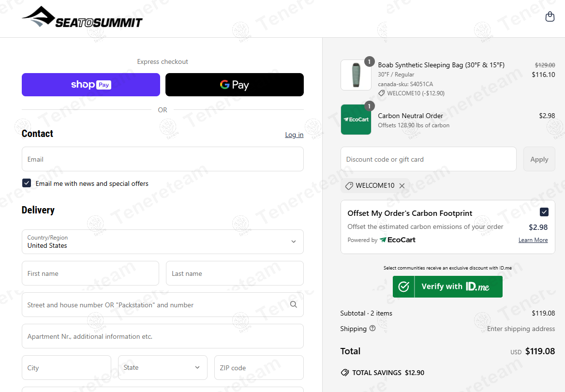Click into the Discount code or gift card field
The height and width of the screenshot is (392, 565).
428,159
